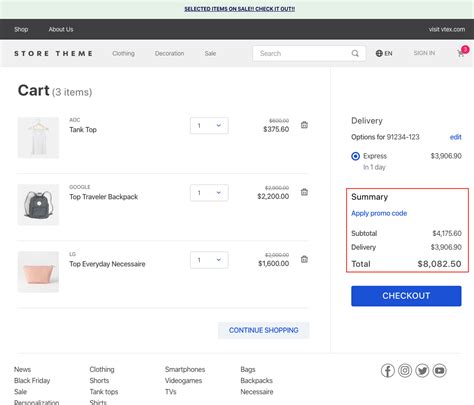This screenshot has height=405, width=474.
Task: Click the subtotal value $4,175.60
Action: (447, 233)
